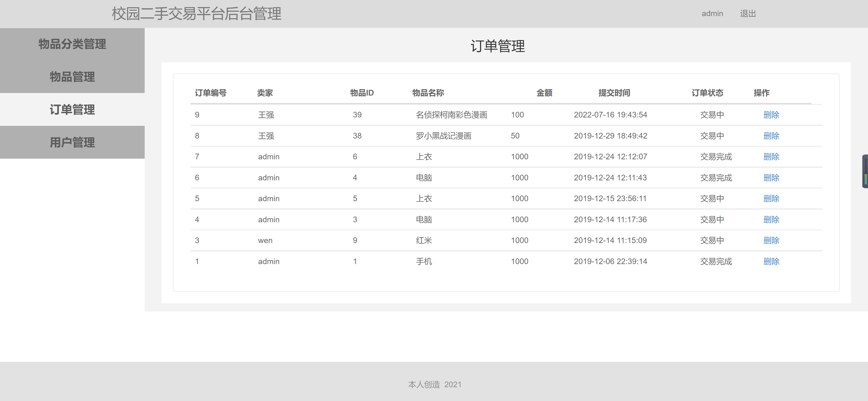Delete order number 4 for 电脑
Image resolution: width=868 pixels, height=401 pixels.
(x=771, y=220)
